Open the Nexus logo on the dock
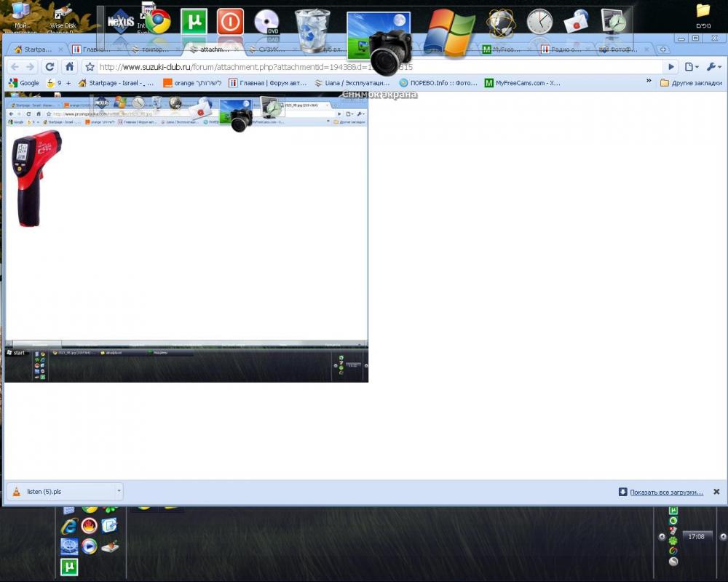Viewport: 728px width, 582px height. click(x=121, y=21)
